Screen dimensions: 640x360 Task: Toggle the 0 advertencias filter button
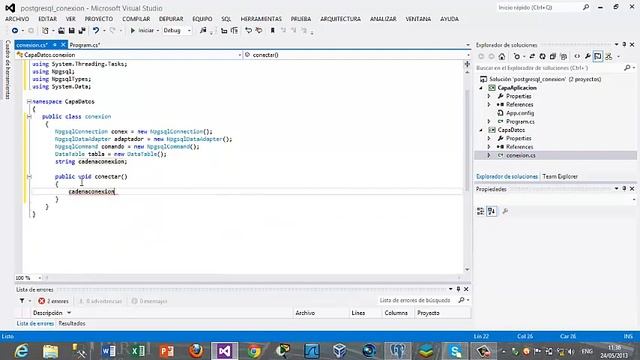[100, 301]
